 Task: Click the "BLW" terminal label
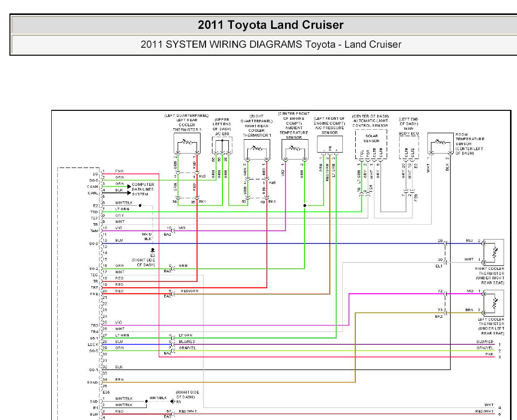pos(94,414)
